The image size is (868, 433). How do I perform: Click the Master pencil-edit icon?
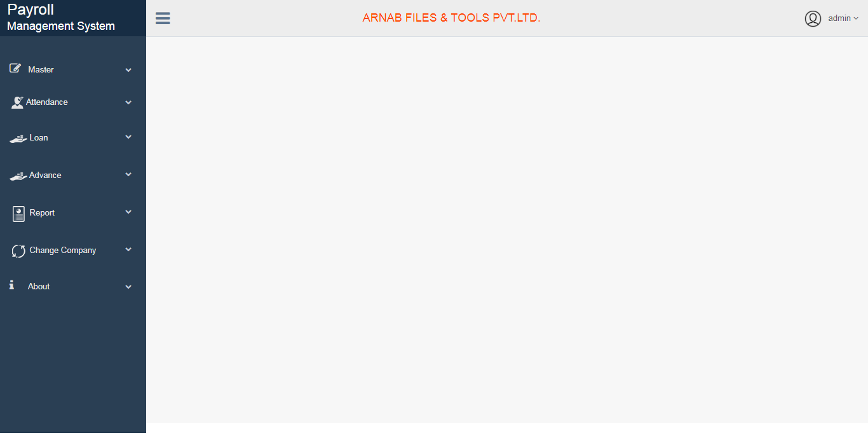pyautogui.click(x=15, y=68)
